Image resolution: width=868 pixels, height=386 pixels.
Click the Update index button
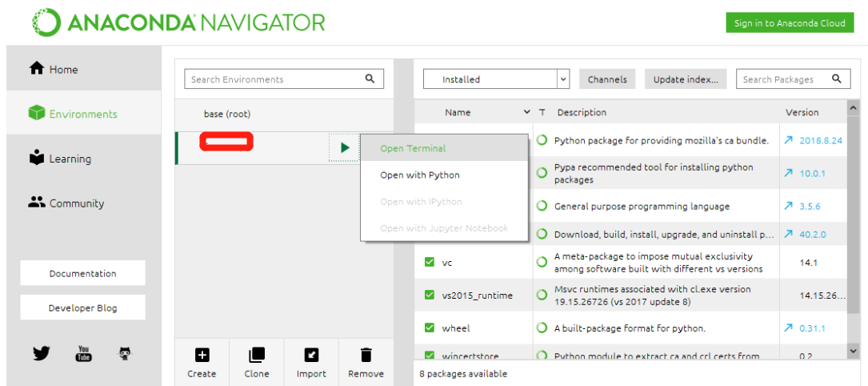(x=686, y=79)
